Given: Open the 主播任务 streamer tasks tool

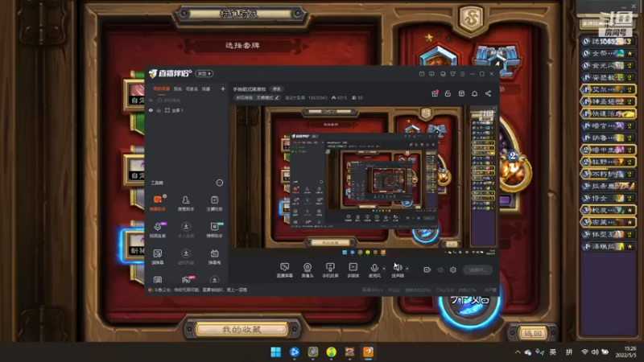Looking at the screenshot, I should tap(214, 204).
